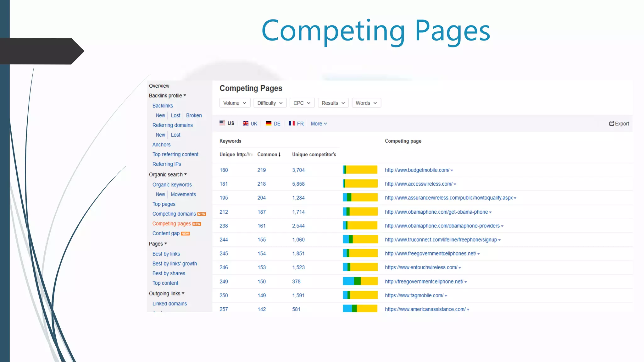Click common keywords value 219
644x362 pixels.
pyautogui.click(x=261, y=170)
